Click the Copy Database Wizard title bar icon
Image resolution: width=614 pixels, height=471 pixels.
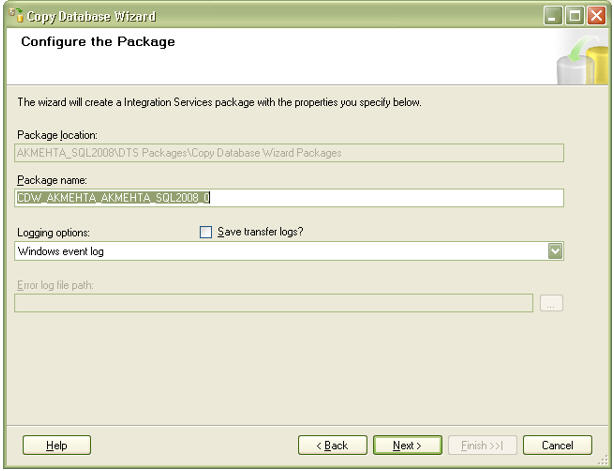click(x=17, y=16)
